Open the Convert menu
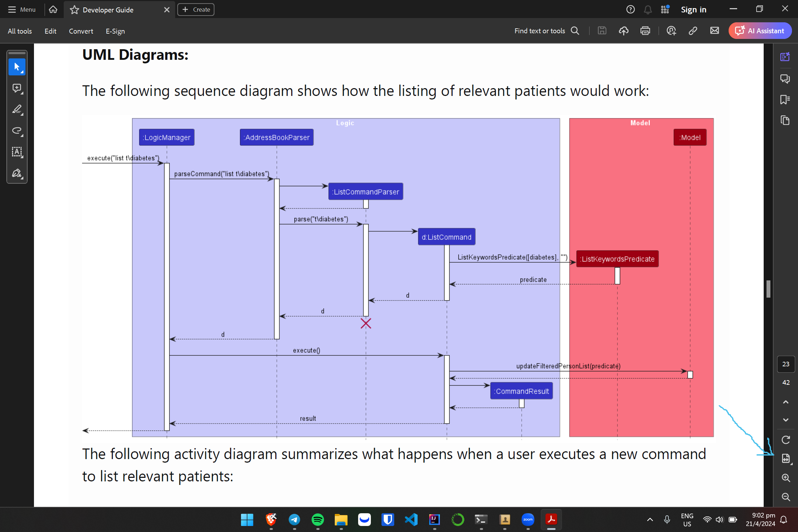 coord(81,31)
